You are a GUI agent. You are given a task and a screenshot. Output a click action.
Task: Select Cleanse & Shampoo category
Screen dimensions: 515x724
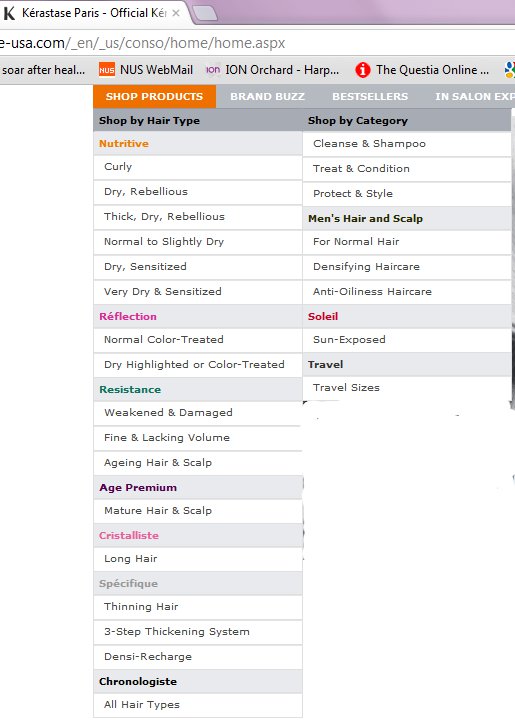[406, 144]
